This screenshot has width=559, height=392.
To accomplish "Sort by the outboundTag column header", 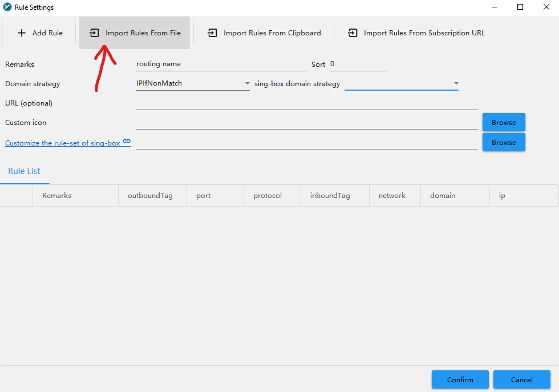I will coord(150,196).
